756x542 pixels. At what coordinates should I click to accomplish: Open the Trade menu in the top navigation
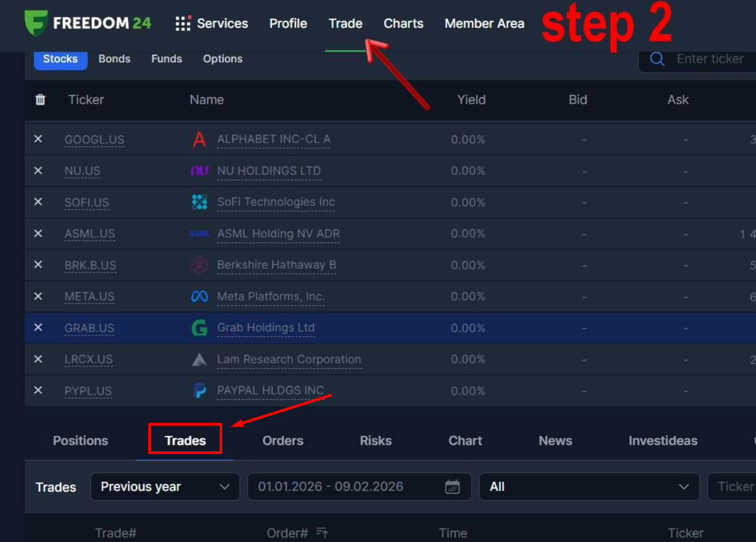tap(345, 24)
